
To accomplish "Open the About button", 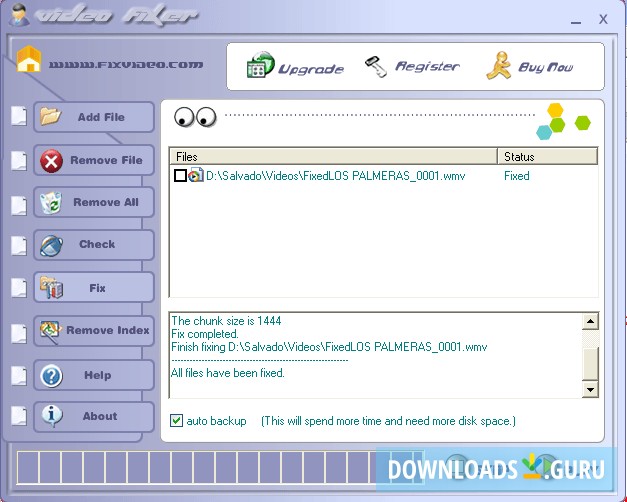I will click(94, 417).
